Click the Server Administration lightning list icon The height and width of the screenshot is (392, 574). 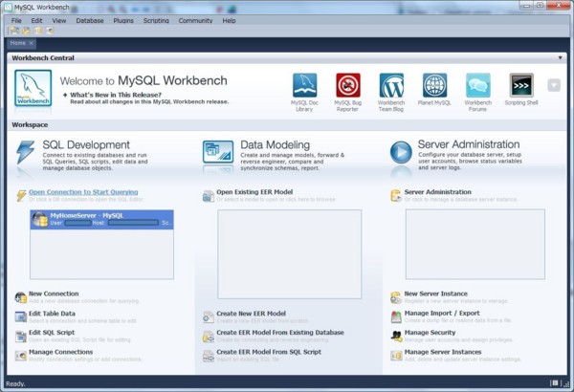pos(396,196)
